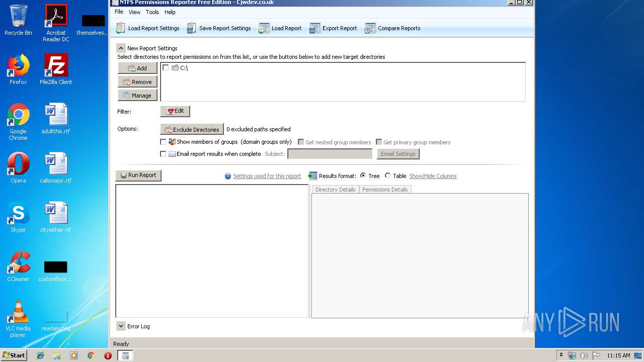Open the Tools menu

152,12
